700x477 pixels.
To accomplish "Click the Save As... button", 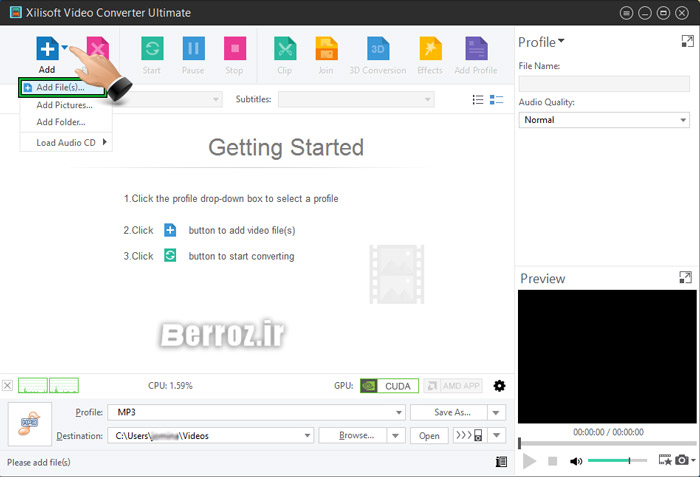I will point(452,412).
